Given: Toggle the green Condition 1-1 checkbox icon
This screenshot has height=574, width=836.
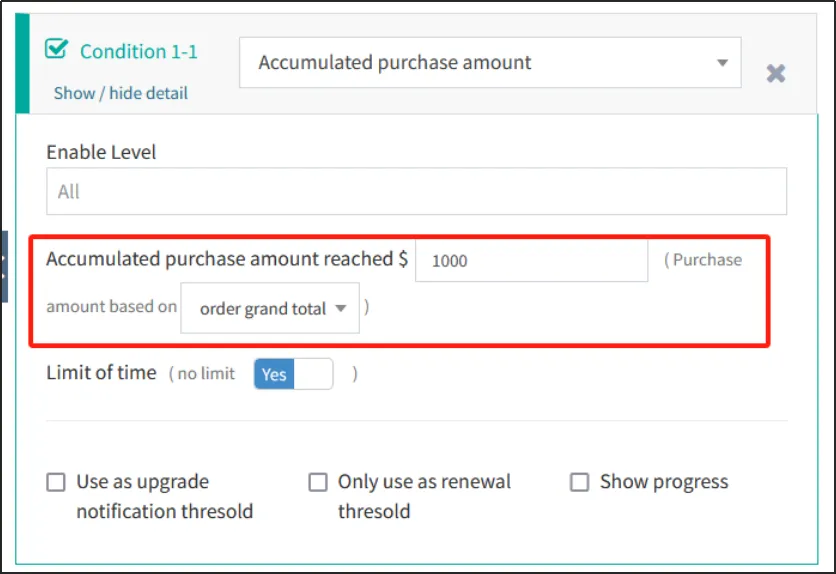Looking at the screenshot, I should [58, 50].
